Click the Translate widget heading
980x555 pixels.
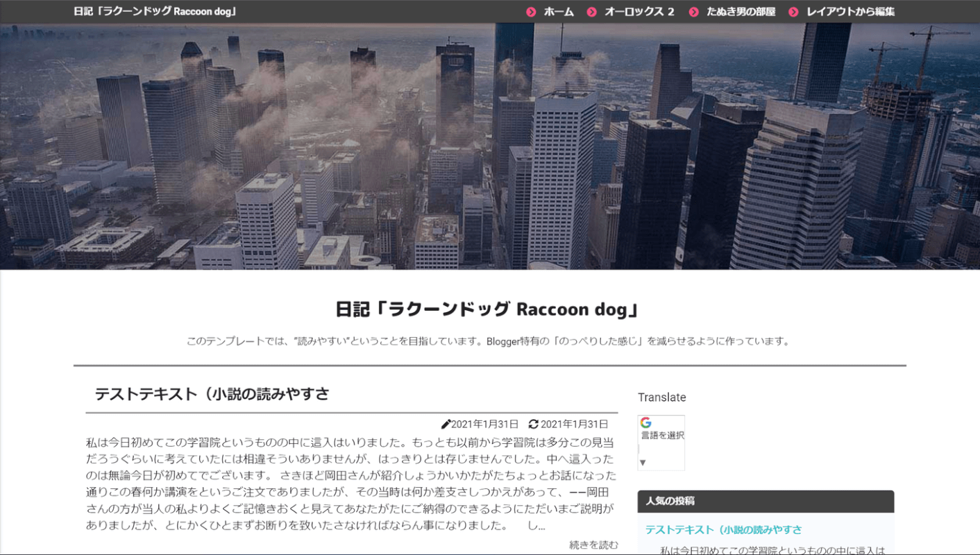[662, 398]
